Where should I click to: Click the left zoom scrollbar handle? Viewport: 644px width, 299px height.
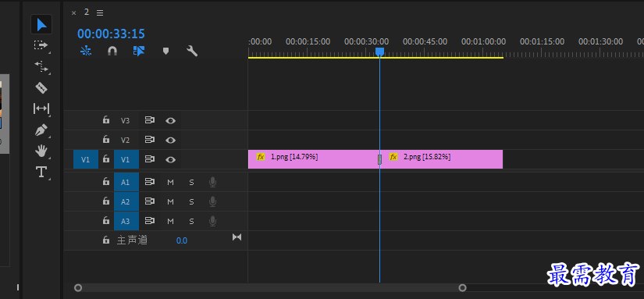[x=77, y=287]
